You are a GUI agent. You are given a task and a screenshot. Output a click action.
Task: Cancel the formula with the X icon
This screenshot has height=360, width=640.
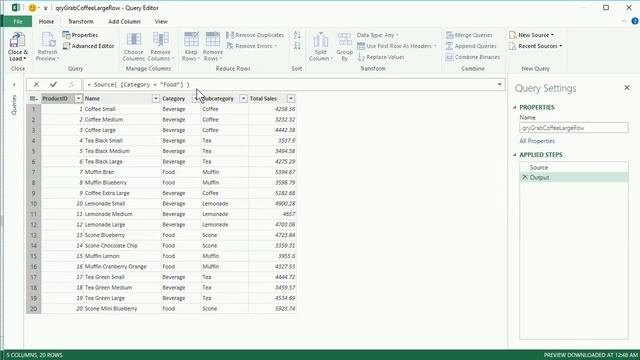[36, 84]
